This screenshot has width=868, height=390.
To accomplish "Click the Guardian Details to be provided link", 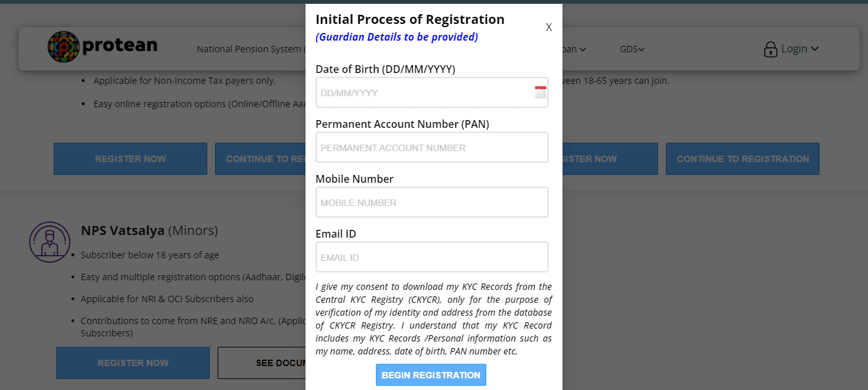I will 396,37.
